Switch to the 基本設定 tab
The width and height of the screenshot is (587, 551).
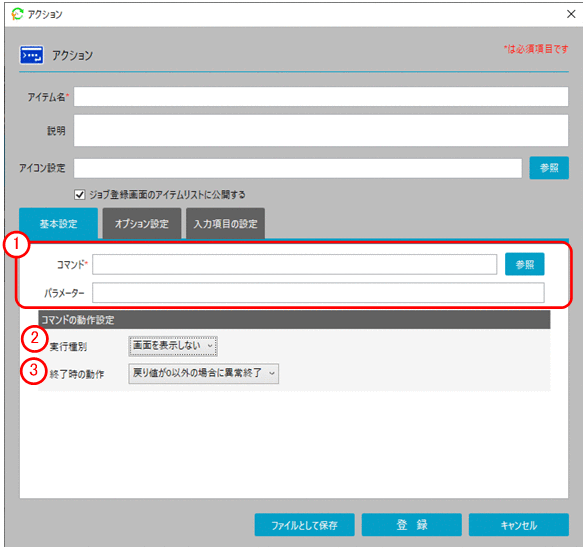(58, 223)
